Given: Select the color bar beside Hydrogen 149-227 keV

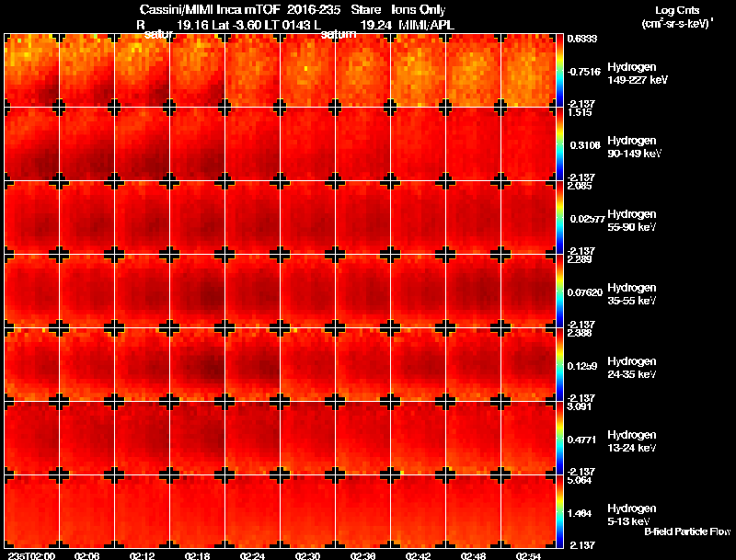Looking at the screenshot, I should coord(559,71).
